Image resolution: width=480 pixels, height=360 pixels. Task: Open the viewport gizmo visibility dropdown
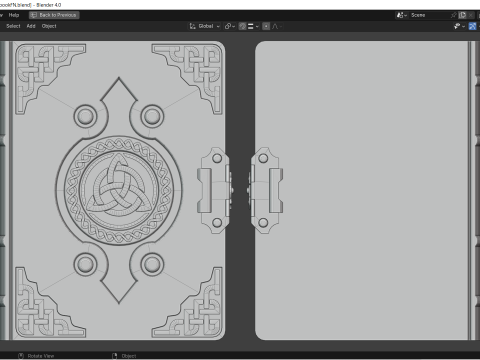pos(459,26)
